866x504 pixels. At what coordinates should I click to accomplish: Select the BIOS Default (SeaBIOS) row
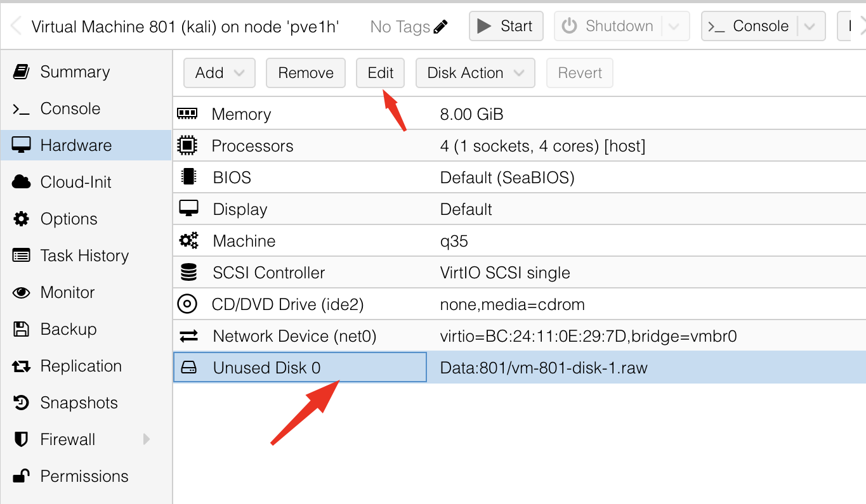[x=506, y=178]
